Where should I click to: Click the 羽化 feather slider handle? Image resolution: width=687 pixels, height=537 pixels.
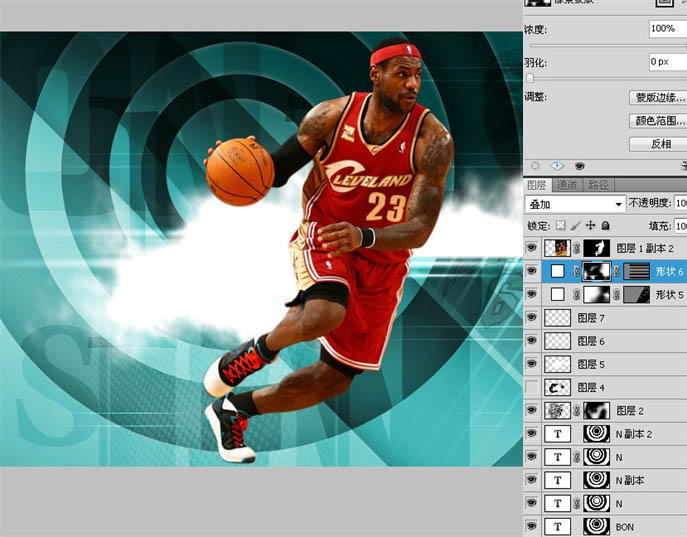pos(530,78)
